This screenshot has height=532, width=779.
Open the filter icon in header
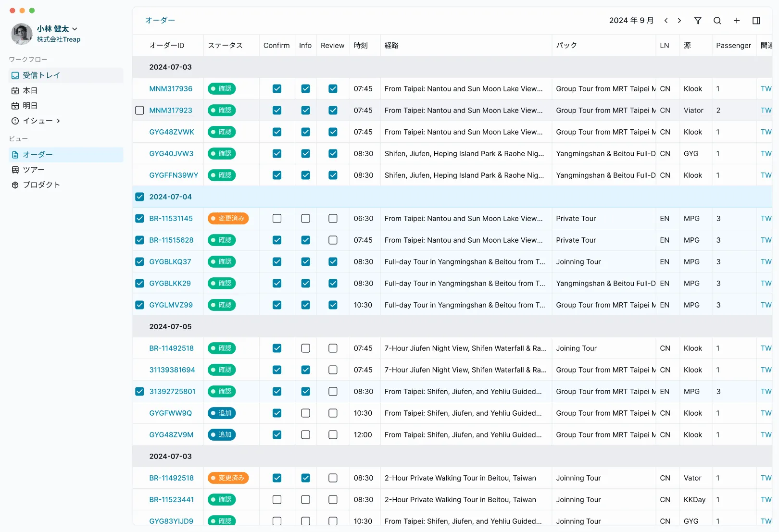click(698, 21)
